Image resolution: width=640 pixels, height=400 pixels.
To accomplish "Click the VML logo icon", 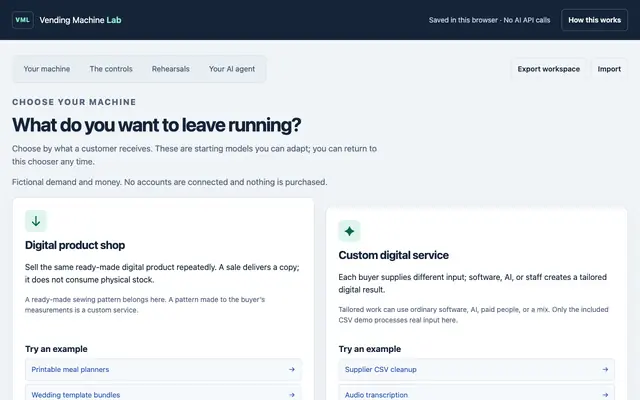I will coord(22,20).
